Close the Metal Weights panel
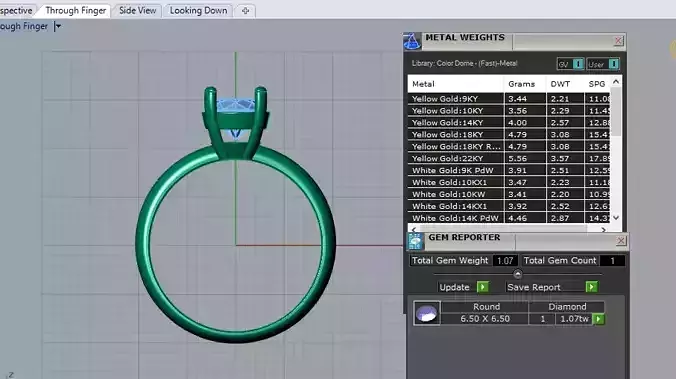The height and width of the screenshot is (379, 676). [x=618, y=41]
